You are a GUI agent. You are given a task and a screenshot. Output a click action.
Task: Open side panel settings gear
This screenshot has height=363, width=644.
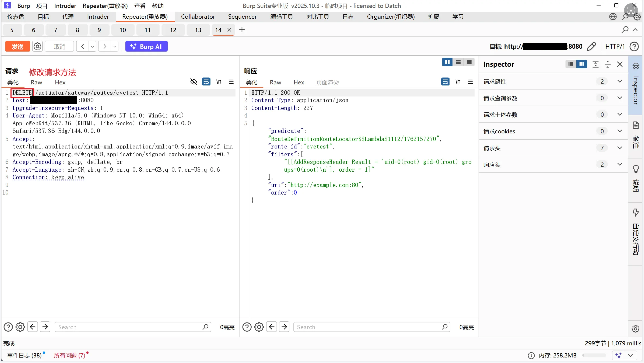click(x=636, y=329)
